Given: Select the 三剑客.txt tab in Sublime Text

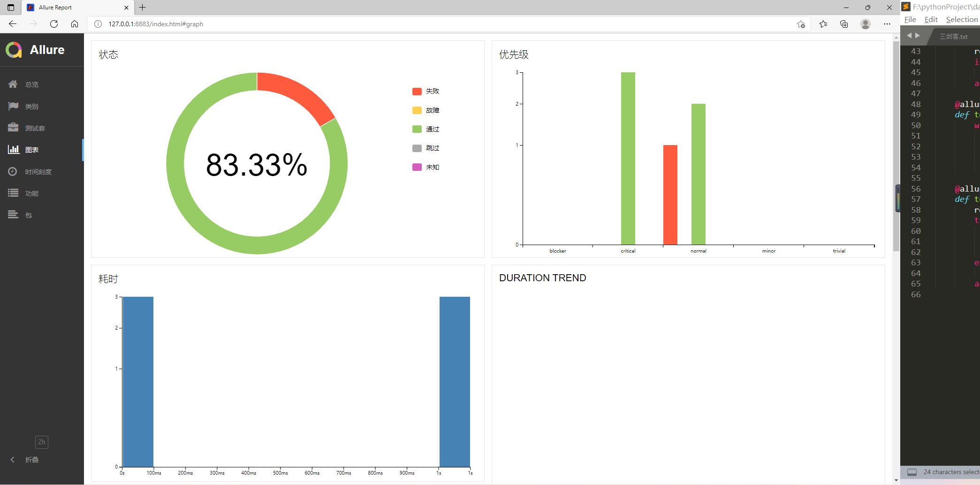Looking at the screenshot, I should [954, 37].
